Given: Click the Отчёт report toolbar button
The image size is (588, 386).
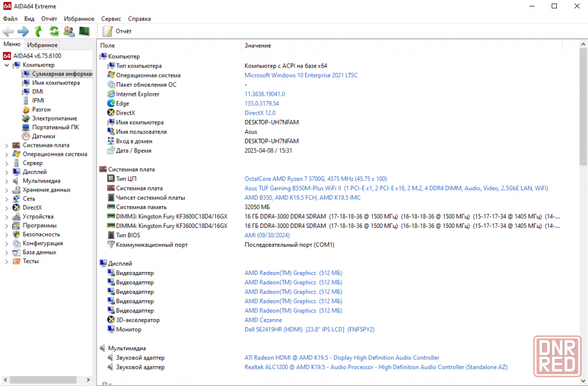Looking at the screenshot, I should coord(117,32).
